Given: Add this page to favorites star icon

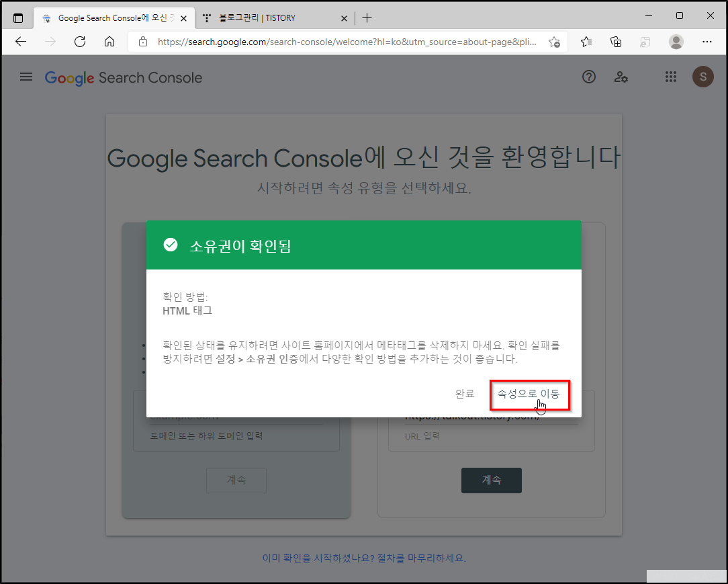Looking at the screenshot, I should 554,42.
